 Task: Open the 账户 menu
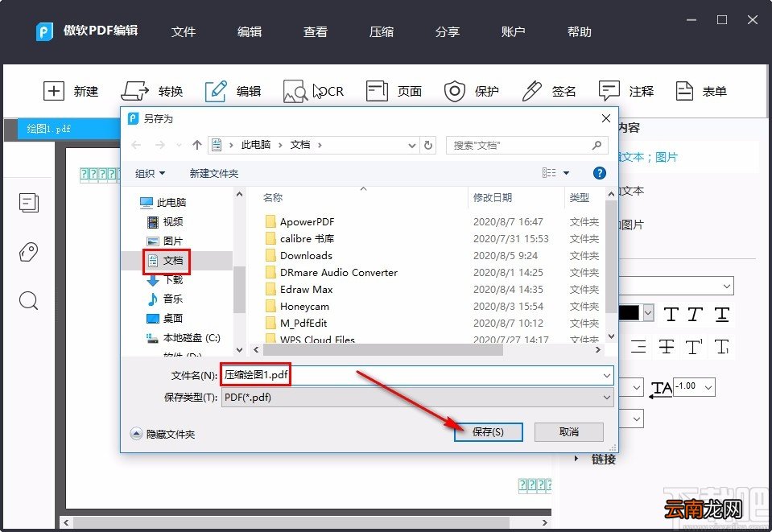(x=513, y=32)
